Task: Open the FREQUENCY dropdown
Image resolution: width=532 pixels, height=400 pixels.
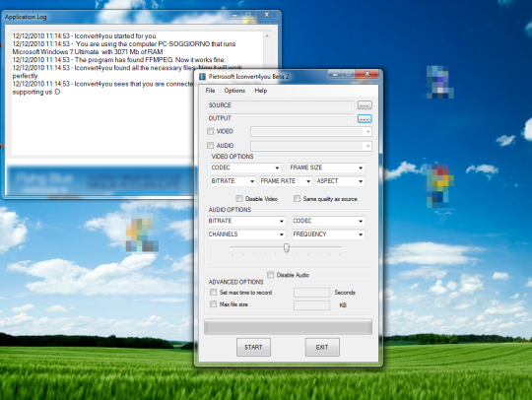Action: (328, 234)
